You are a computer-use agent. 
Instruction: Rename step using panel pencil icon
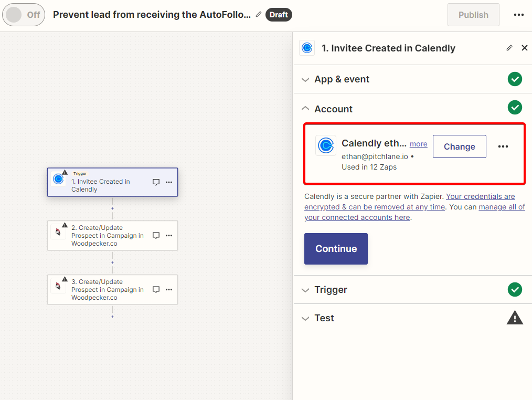[509, 48]
